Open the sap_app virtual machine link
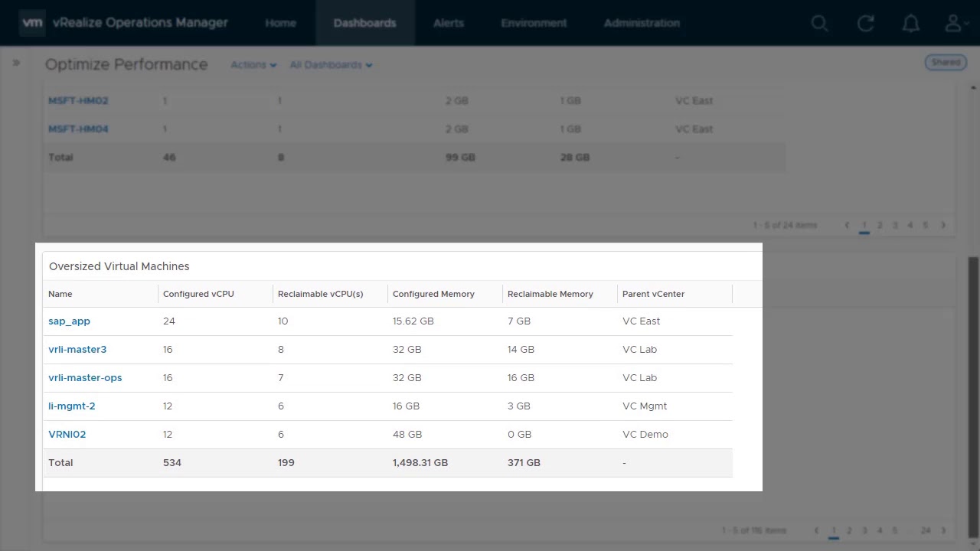The height and width of the screenshot is (551, 980). [69, 321]
